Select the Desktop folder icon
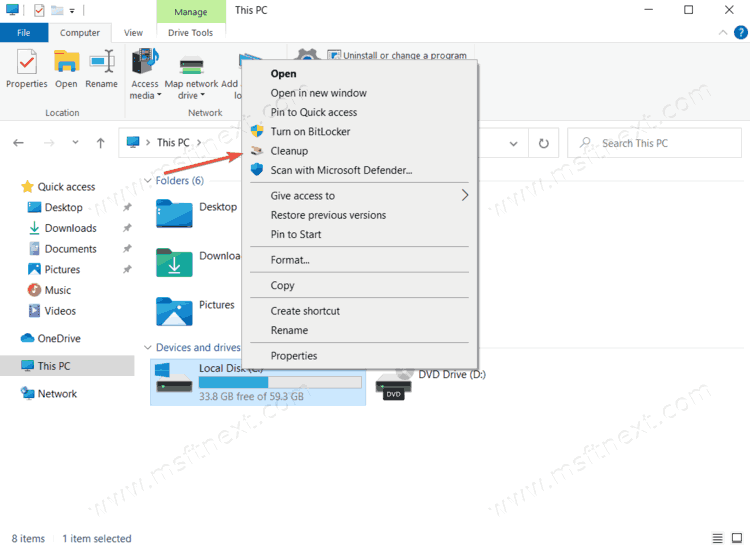This screenshot has width=750, height=545. [174, 213]
